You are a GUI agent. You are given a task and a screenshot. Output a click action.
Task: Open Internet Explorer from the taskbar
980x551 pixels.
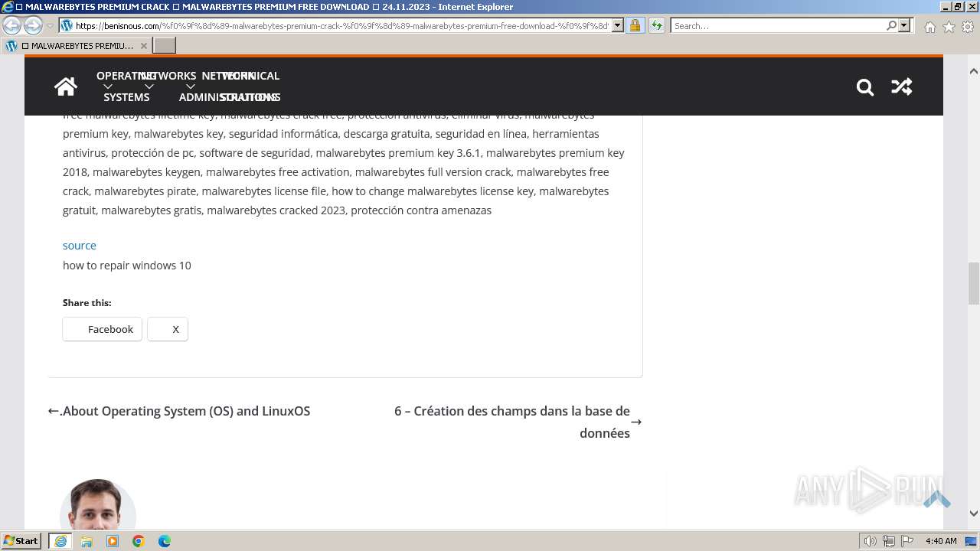60,540
